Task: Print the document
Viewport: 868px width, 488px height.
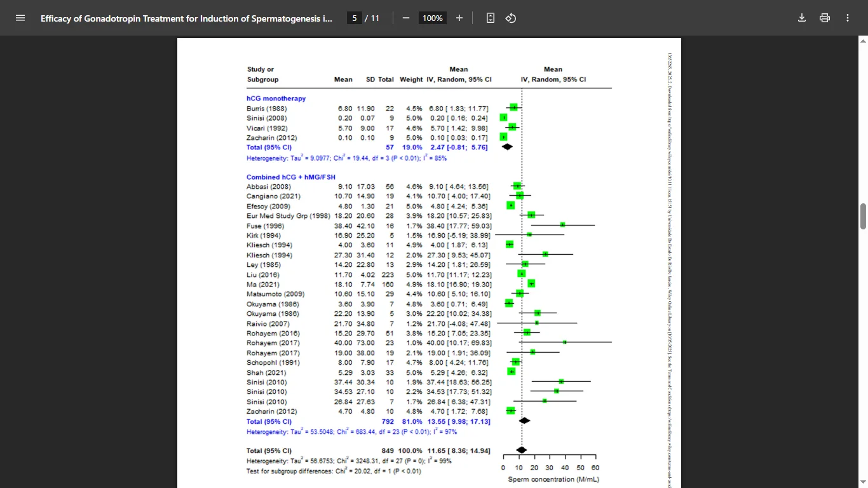Action: pos(825,18)
